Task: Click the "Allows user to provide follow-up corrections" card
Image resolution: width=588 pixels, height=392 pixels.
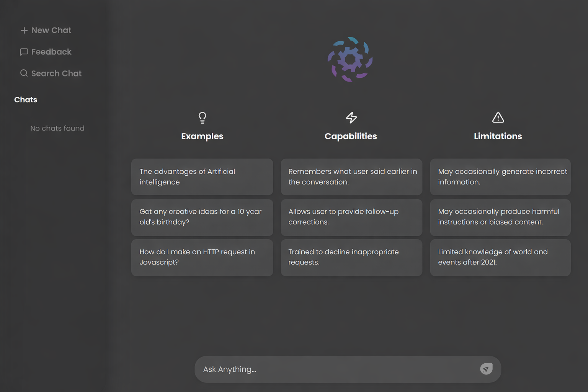Action: pos(351,217)
